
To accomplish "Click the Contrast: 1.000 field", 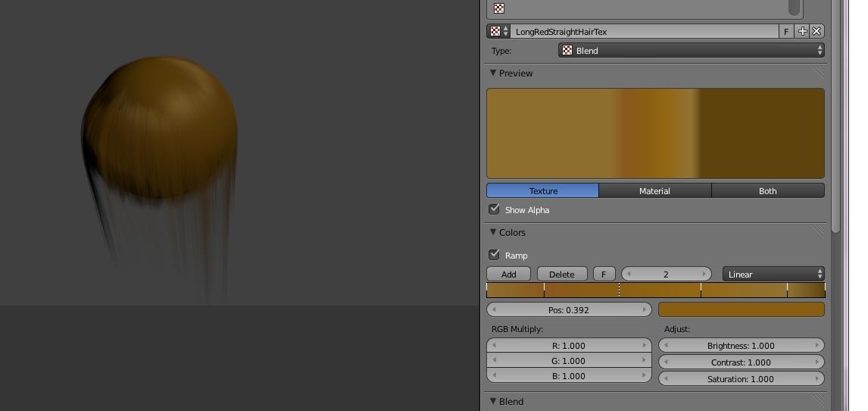I will click(742, 362).
